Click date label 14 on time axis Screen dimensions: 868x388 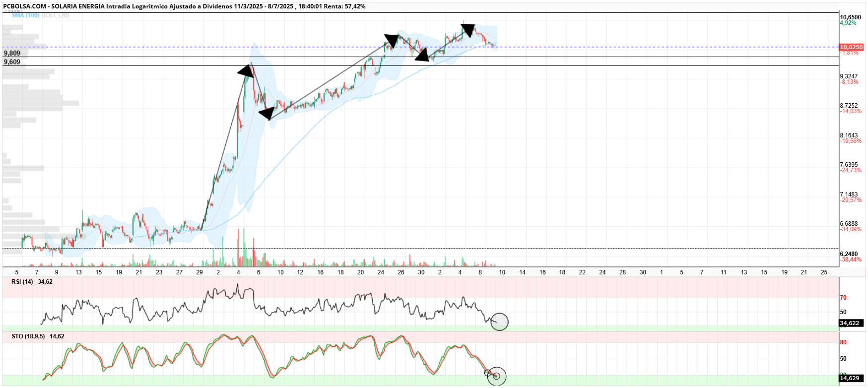click(523, 272)
